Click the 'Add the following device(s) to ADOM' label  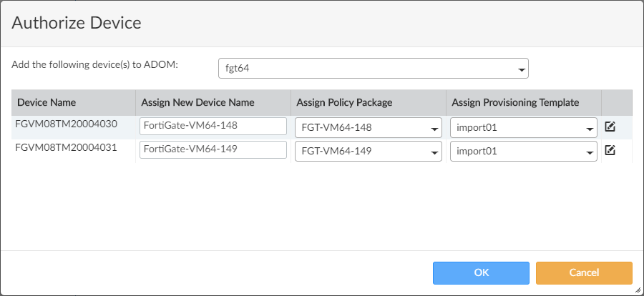[x=94, y=64]
